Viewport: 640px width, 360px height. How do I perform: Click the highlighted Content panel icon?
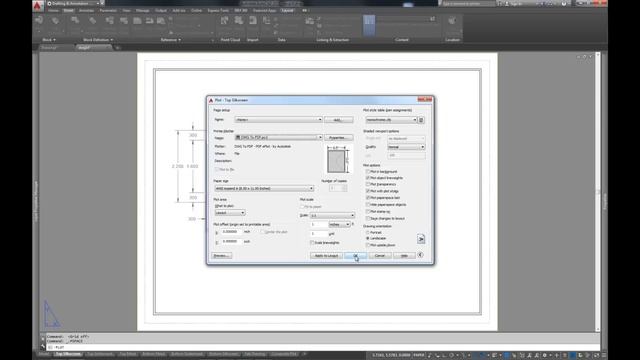(x=369, y=24)
